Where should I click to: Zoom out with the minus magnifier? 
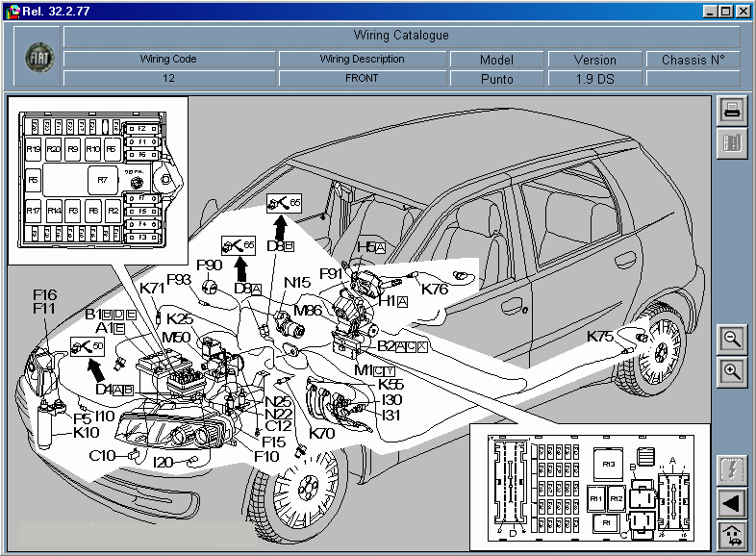pyautogui.click(x=732, y=339)
